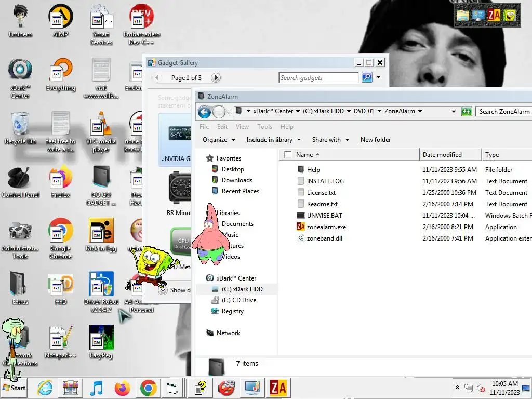Viewport: 532px width, 399px height.
Task: Open Organize dropdown
Action: pos(219,140)
